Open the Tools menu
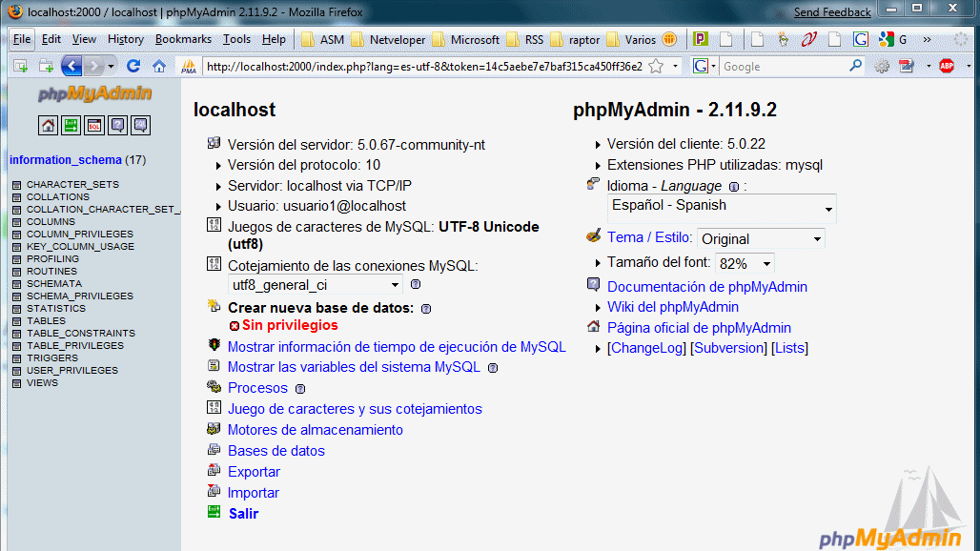This screenshot has height=551, width=980. tap(236, 39)
